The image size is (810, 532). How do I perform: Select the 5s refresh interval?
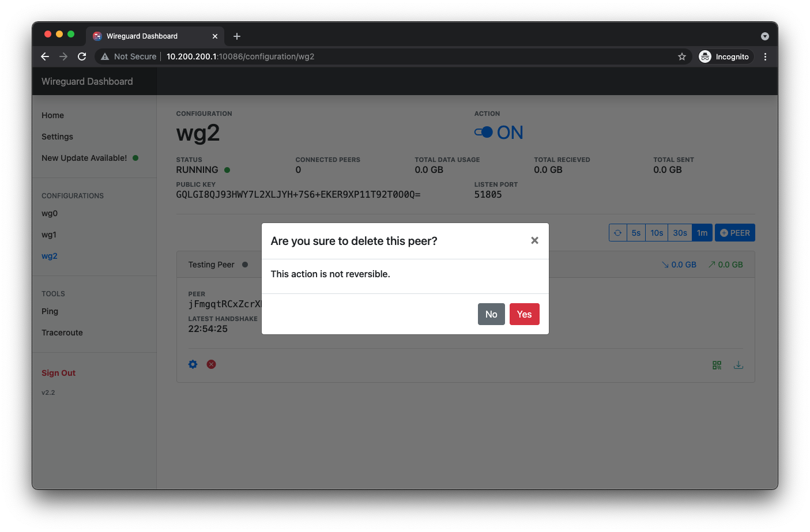click(636, 233)
